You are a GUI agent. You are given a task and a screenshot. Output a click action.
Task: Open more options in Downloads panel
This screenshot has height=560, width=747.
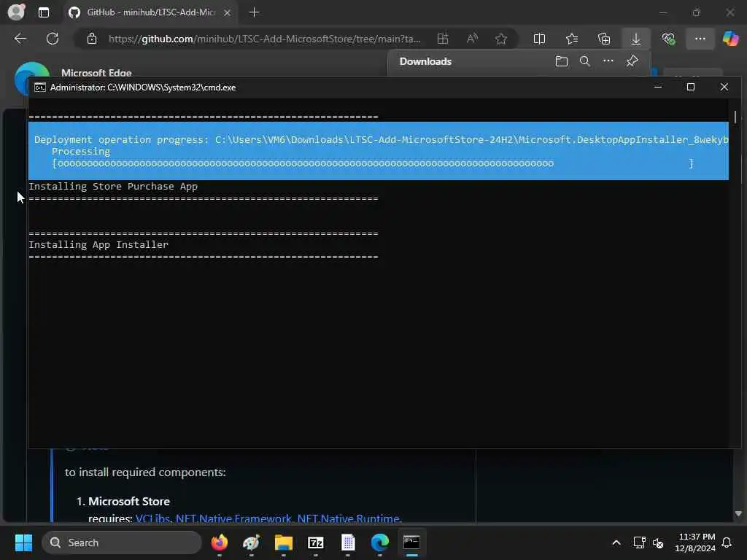(x=608, y=61)
